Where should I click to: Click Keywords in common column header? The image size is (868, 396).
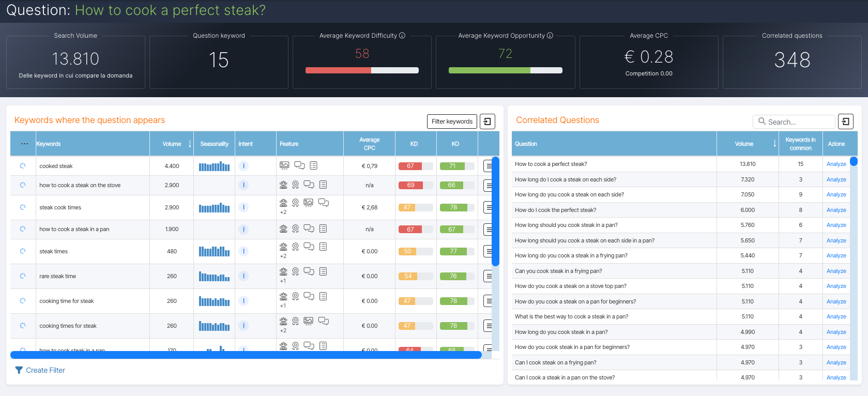click(800, 144)
